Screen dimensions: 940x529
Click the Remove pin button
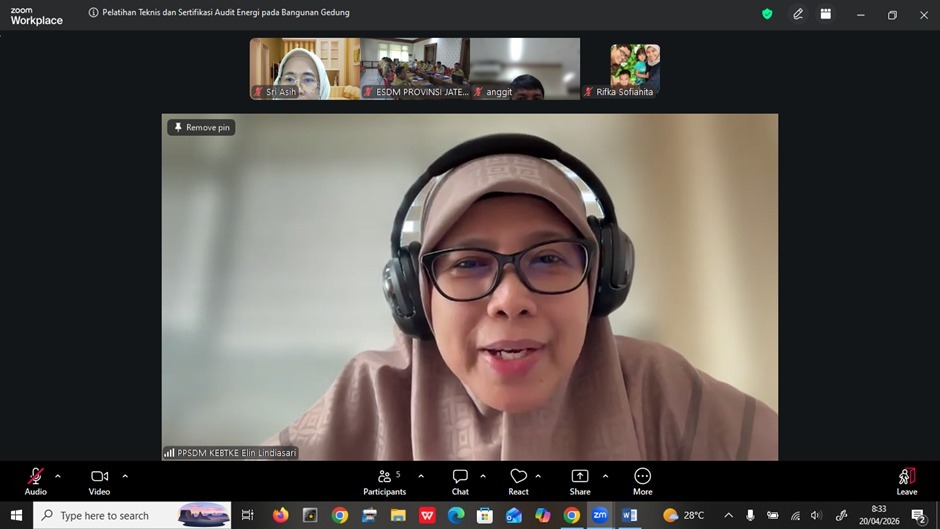click(x=201, y=128)
